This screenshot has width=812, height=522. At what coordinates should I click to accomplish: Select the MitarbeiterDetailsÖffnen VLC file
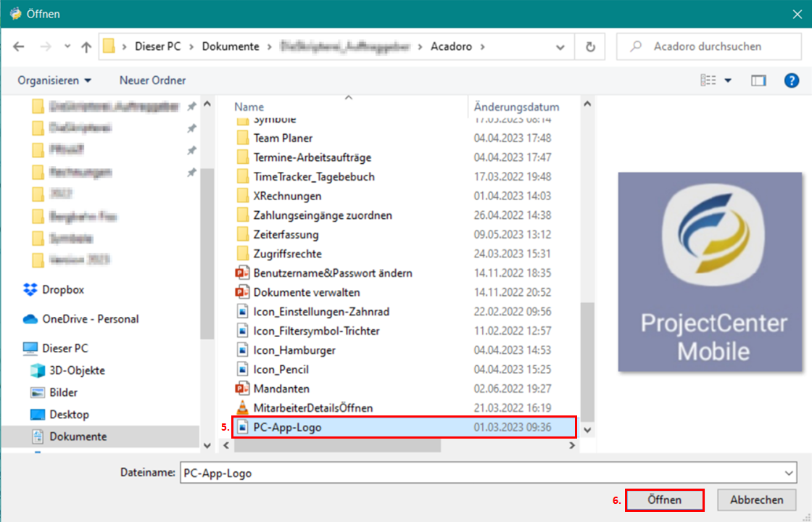(x=312, y=408)
